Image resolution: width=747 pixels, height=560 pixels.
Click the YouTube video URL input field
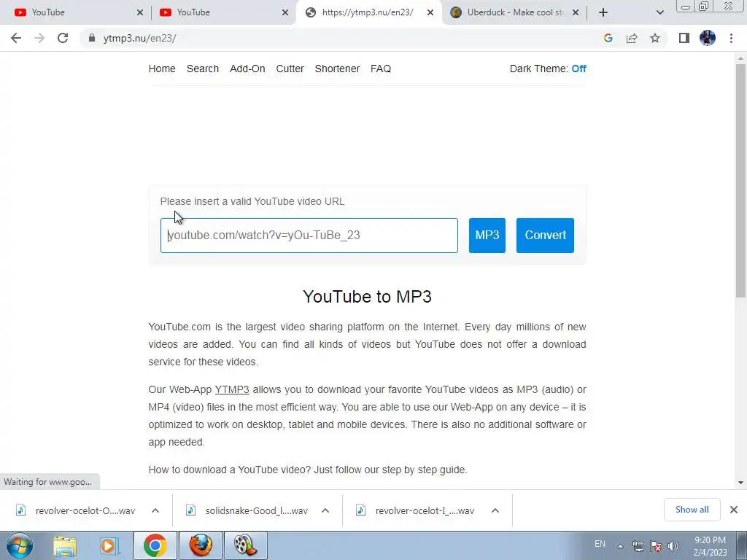[x=309, y=236]
